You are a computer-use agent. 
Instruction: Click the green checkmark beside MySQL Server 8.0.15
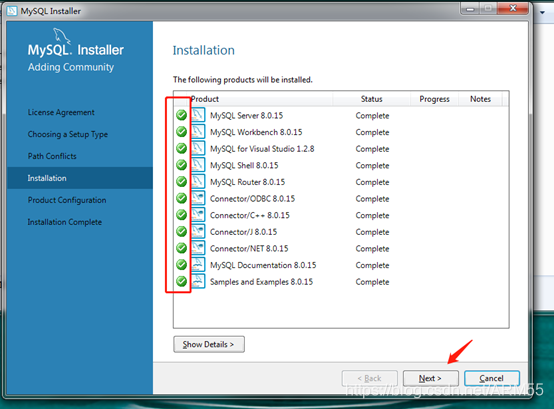click(x=181, y=115)
